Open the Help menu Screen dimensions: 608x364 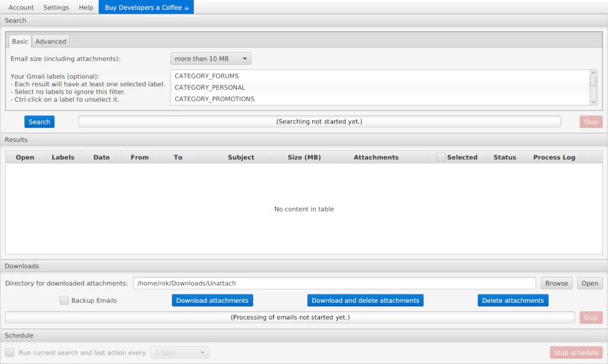pyautogui.click(x=85, y=7)
